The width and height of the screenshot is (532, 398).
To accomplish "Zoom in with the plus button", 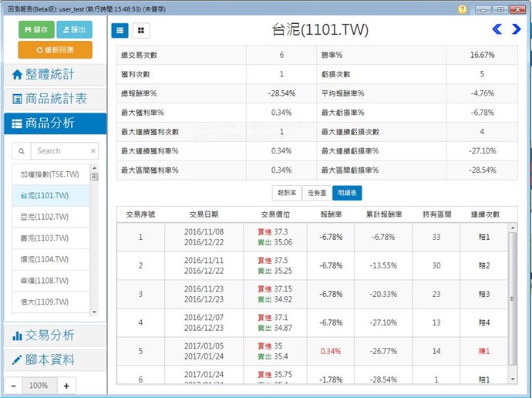I will tap(66, 385).
